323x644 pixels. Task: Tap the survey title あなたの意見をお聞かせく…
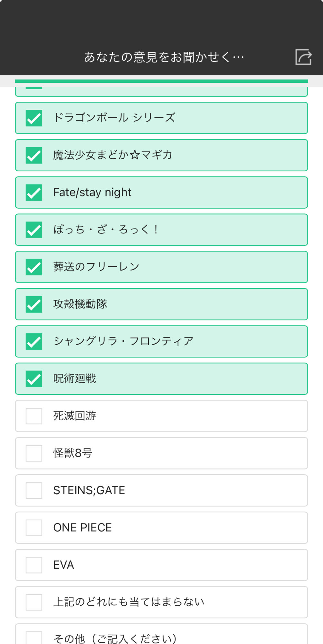pos(164,57)
